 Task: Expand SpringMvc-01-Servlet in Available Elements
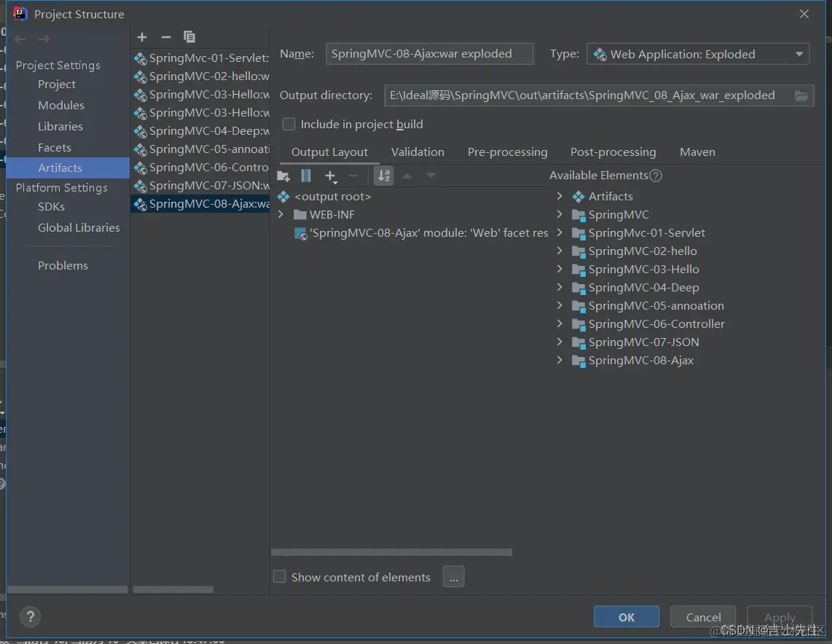coord(560,232)
